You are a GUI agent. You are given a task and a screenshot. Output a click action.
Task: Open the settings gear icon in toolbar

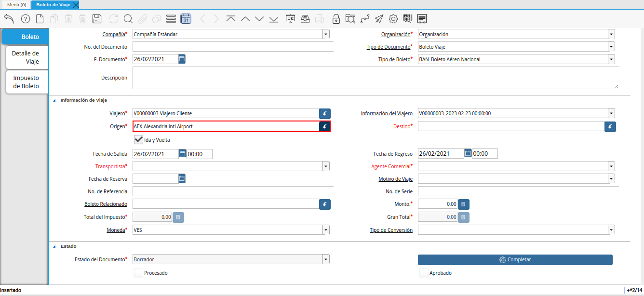(393, 19)
